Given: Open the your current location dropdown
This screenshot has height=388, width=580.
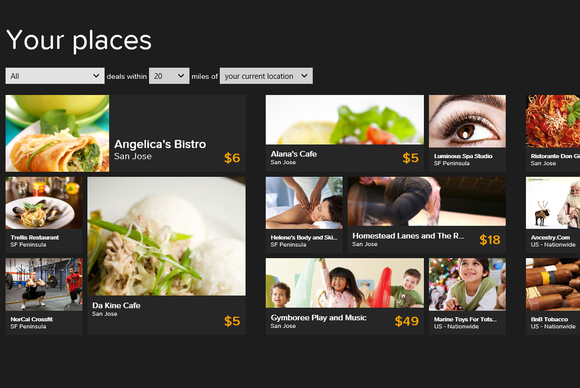Looking at the screenshot, I should pos(266,76).
